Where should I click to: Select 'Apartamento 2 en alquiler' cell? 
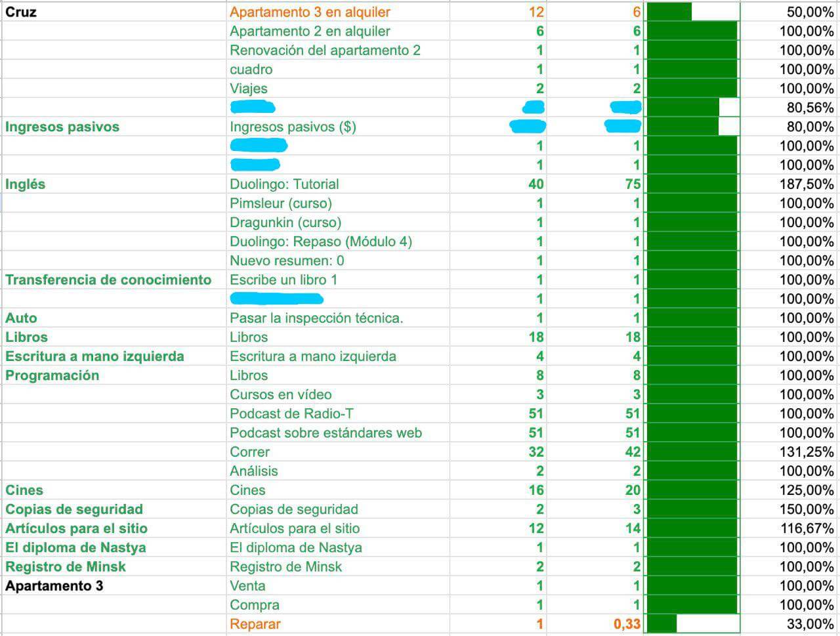(x=338, y=31)
